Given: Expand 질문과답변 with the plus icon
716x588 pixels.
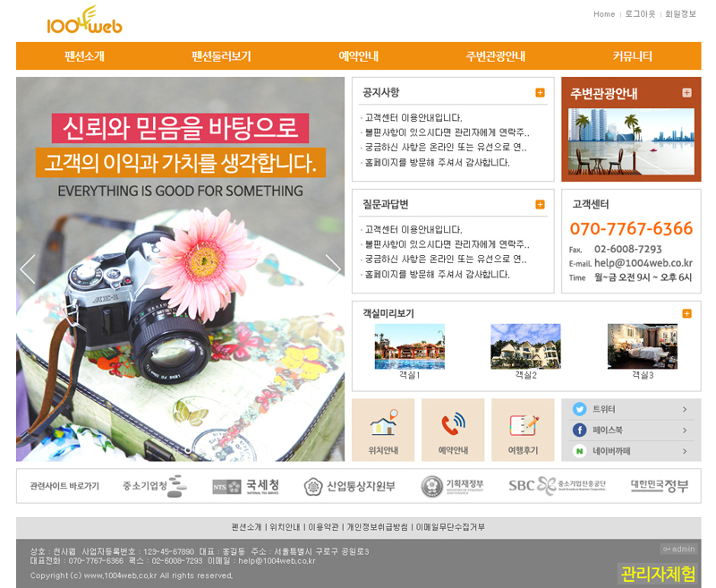Looking at the screenshot, I should [540, 205].
